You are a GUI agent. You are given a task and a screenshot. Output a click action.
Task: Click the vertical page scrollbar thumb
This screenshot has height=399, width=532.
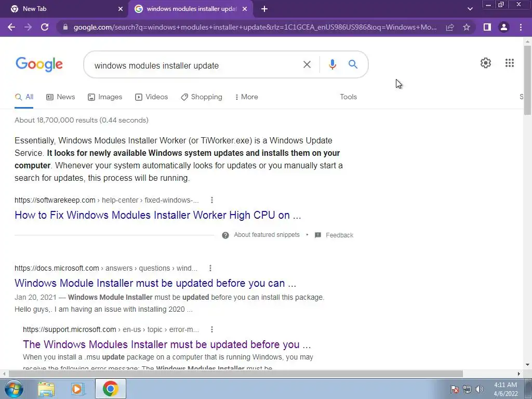point(527,79)
